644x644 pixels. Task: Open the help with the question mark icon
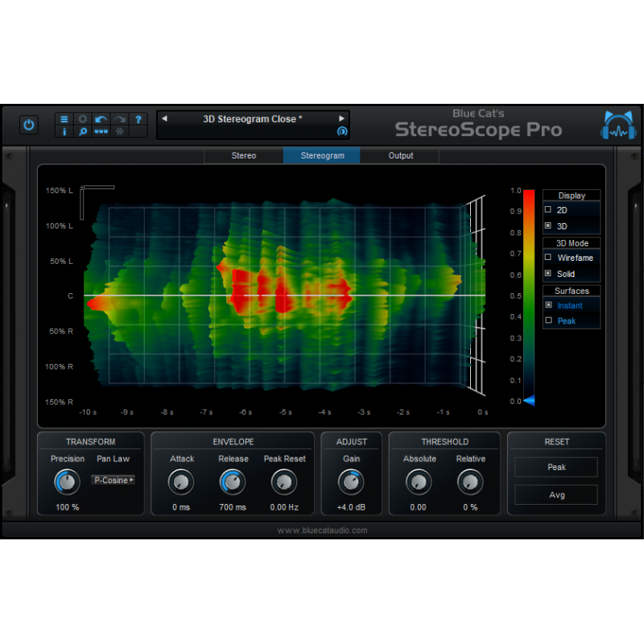(138, 118)
